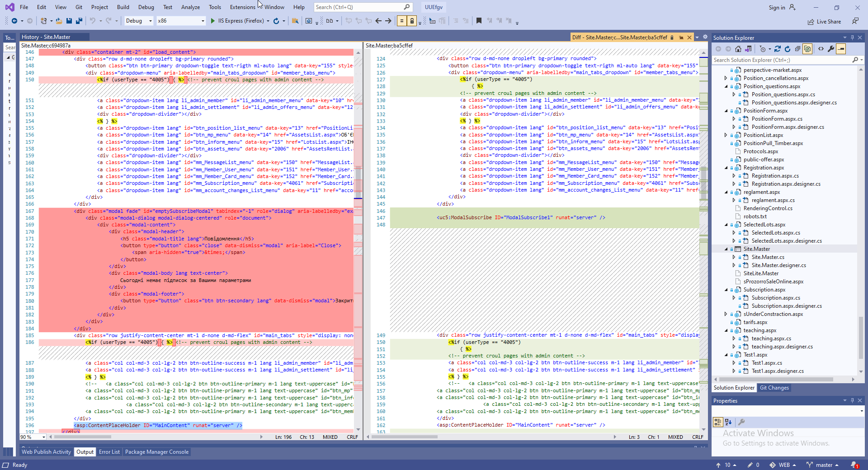Open the Extensions menu
Viewport: 868px width, 470px height.
click(242, 7)
